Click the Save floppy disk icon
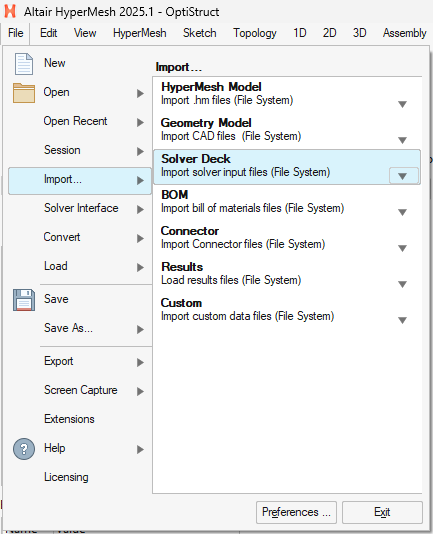This screenshot has height=534, width=433. point(24,300)
